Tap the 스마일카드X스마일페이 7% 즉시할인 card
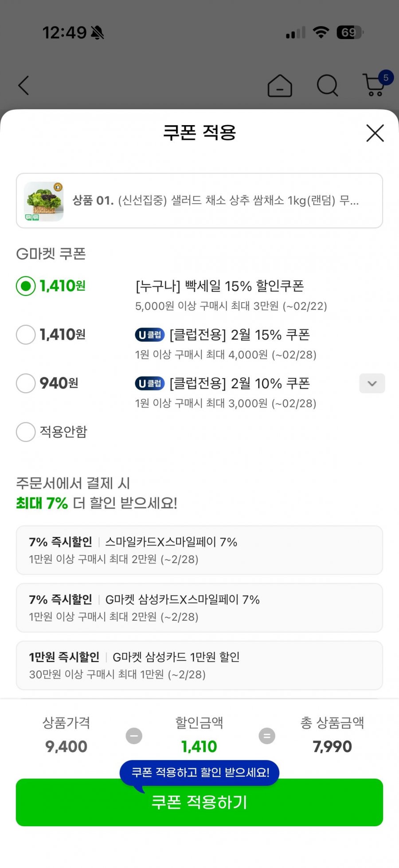Viewport: 399px width, 868px height. coord(199,550)
